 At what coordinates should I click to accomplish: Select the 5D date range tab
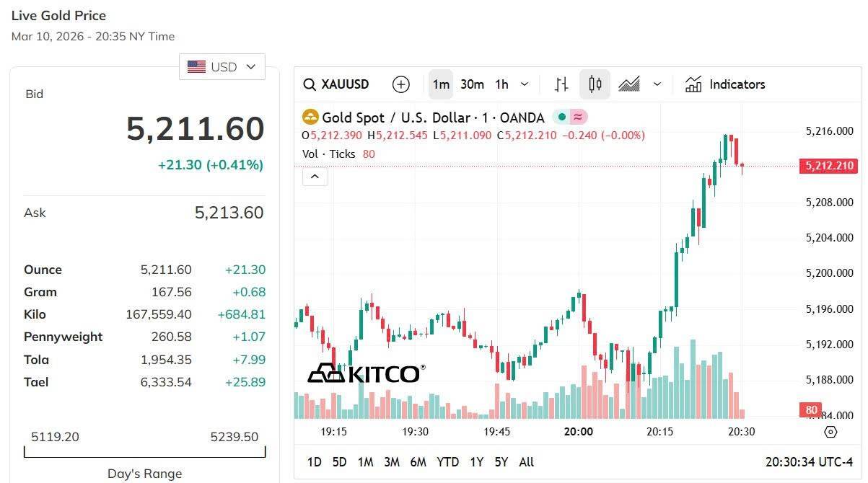click(x=339, y=462)
